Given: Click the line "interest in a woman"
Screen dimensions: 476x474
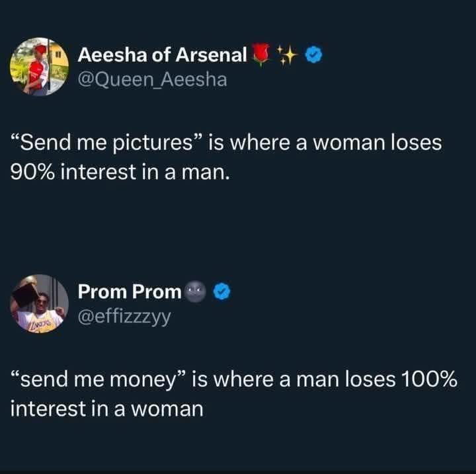Looking at the screenshot, I should 107,409.
